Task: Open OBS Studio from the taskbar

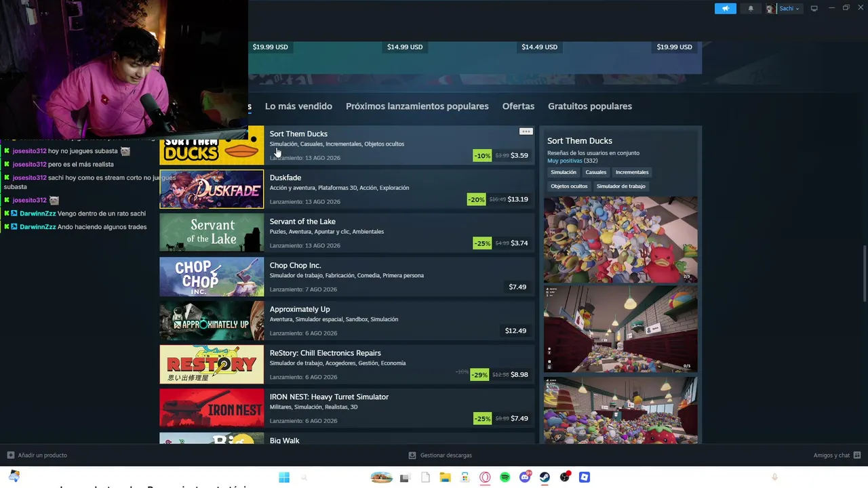Action: (x=565, y=477)
